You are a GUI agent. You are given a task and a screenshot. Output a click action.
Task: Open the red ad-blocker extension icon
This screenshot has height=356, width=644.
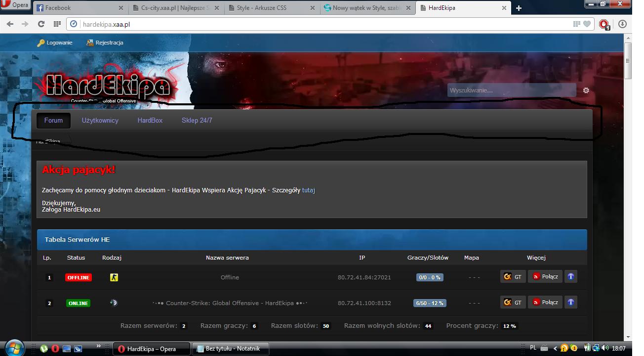[604, 24]
